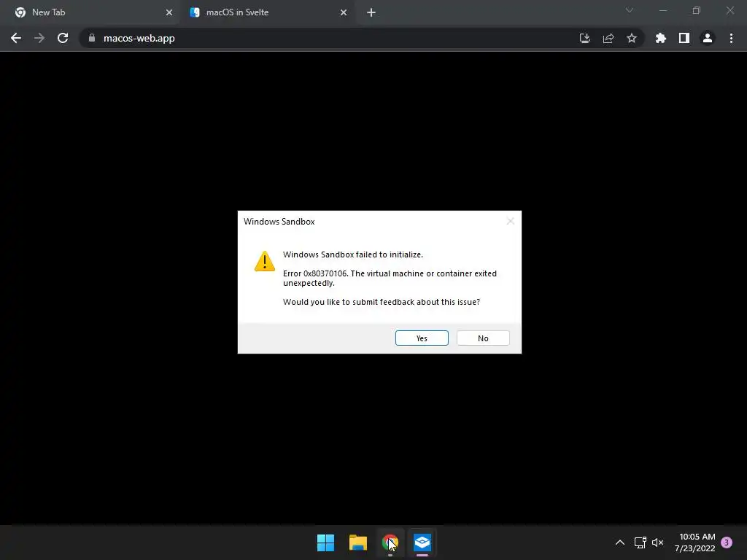This screenshot has height=560, width=747.
Task: Click the macOS in Svelte favicon
Action: pyautogui.click(x=195, y=12)
